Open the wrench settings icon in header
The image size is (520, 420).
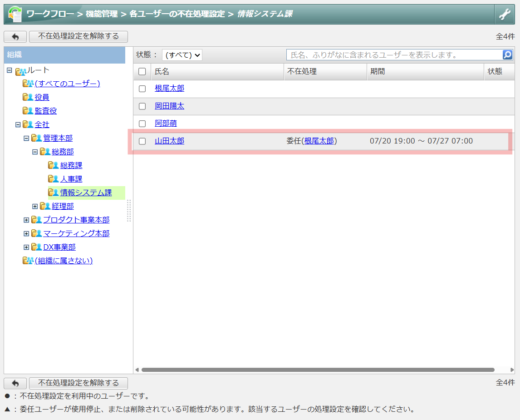[x=505, y=14]
